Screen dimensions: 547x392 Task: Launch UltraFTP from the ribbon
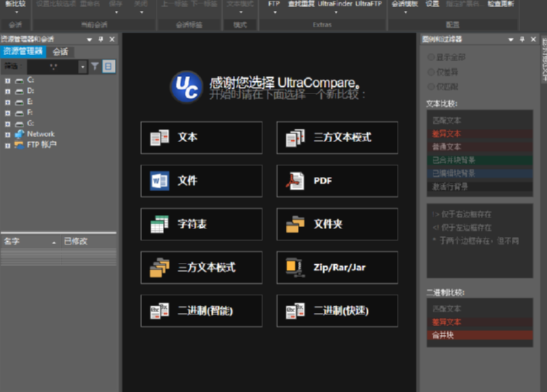(369, 4)
